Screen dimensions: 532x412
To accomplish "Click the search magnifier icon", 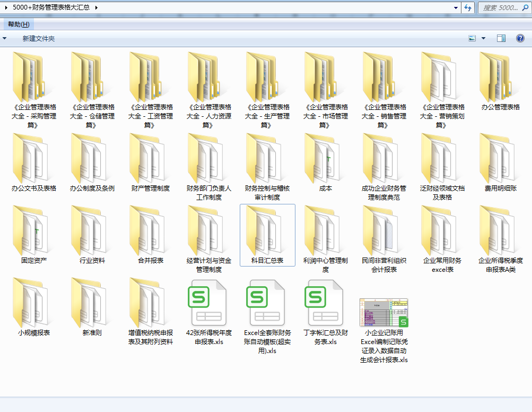I will click(x=525, y=7).
